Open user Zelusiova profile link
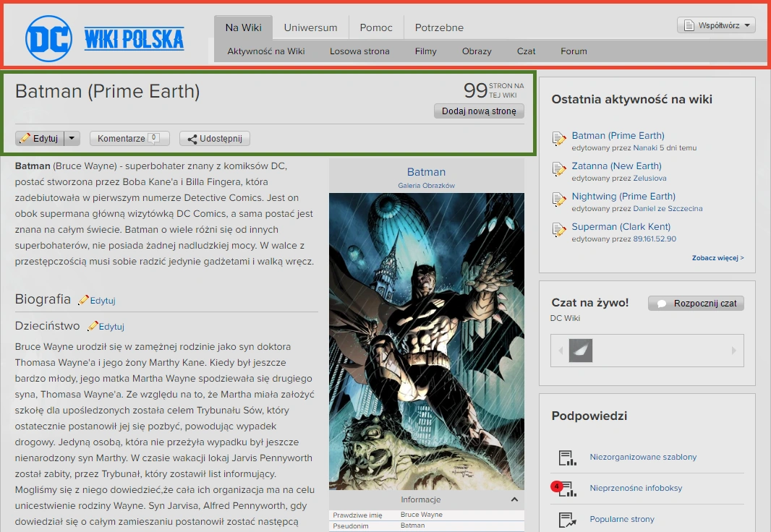This screenshot has width=771, height=532. coord(649,179)
